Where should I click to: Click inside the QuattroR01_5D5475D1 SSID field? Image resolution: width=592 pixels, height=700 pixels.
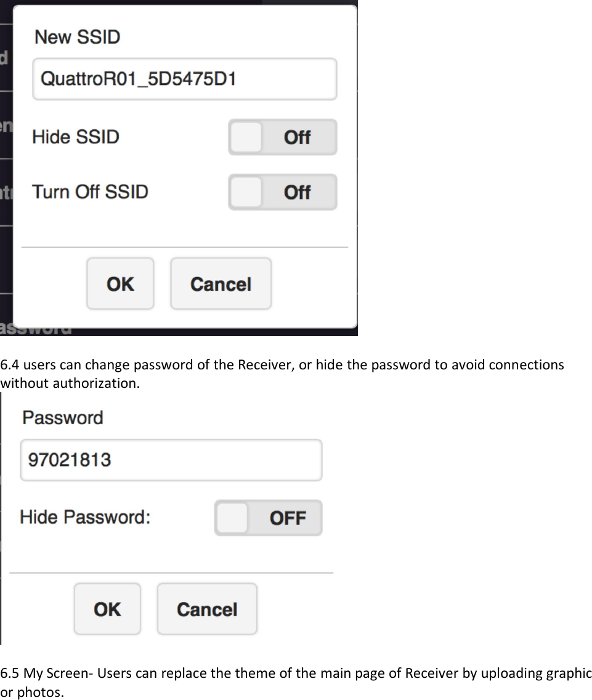[x=184, y=79]
